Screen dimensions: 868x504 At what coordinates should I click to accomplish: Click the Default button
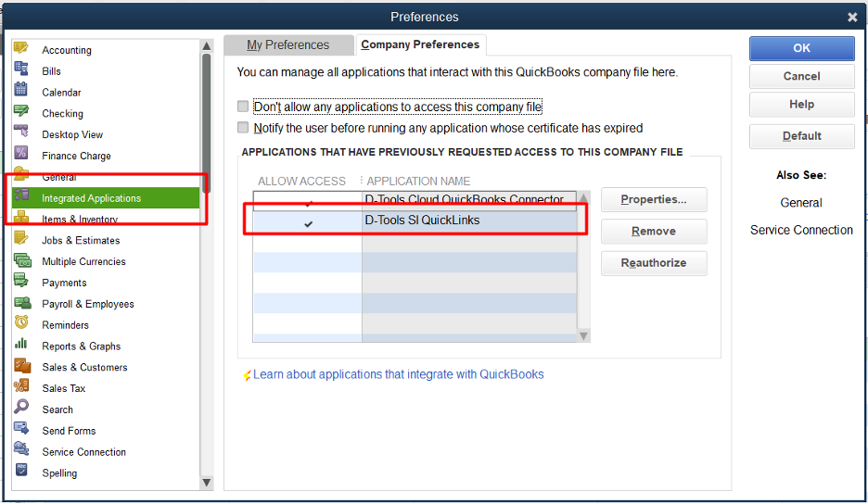coord(801,136)
